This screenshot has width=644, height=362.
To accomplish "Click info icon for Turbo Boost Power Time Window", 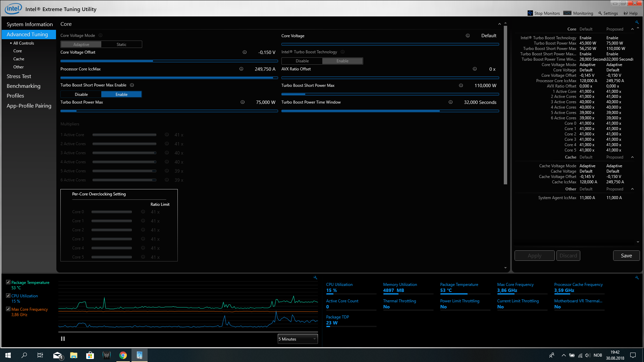I will tap(450, 102).
